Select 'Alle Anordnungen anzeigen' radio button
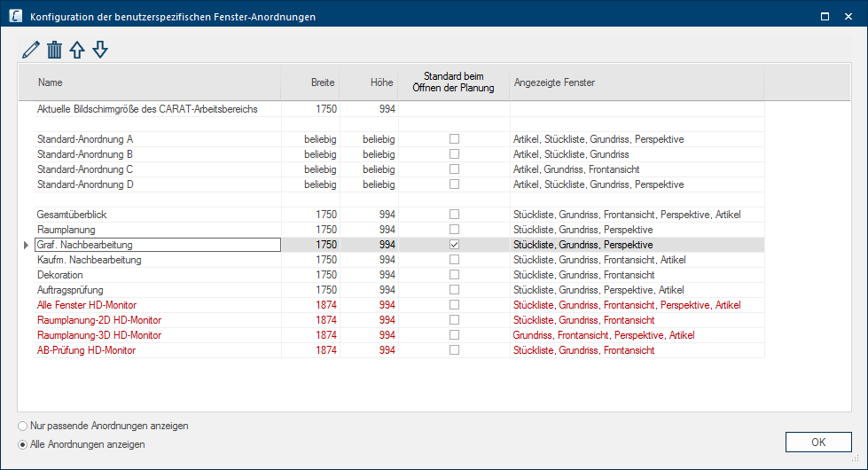This screenshot has width=868, height=470. tap(23, 444)
